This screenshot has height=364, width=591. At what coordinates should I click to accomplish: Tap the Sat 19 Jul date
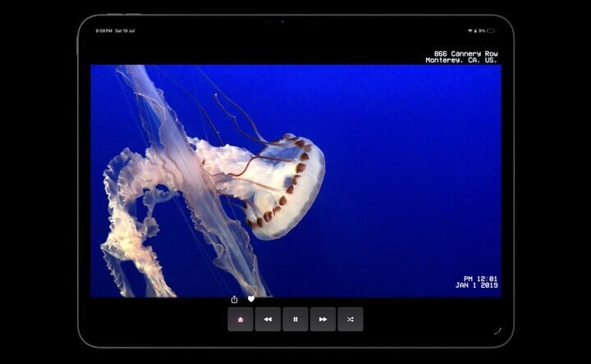click(126, 30)
